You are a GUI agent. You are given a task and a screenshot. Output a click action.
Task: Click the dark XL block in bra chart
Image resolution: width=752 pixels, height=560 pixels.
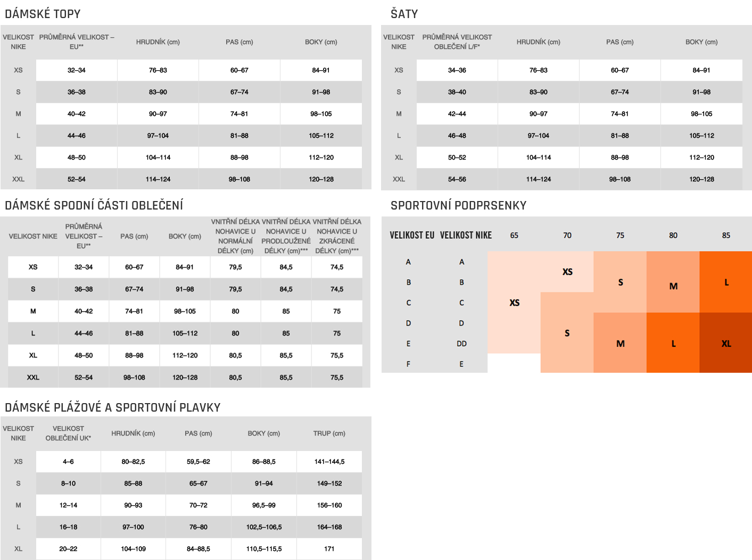click(x=726, y=344)
